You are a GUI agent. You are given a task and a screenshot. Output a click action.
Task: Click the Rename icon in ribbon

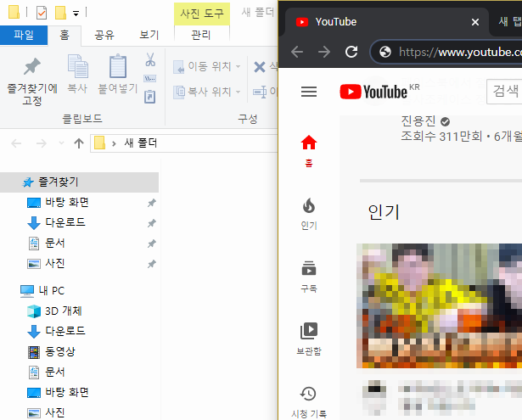[x=260, y=92]
